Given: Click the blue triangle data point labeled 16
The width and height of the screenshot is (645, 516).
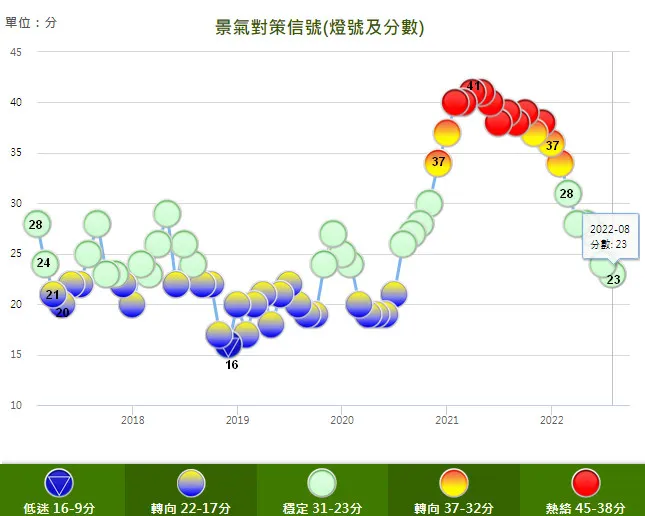Looking at the screenshot, I should click(229, 346).
